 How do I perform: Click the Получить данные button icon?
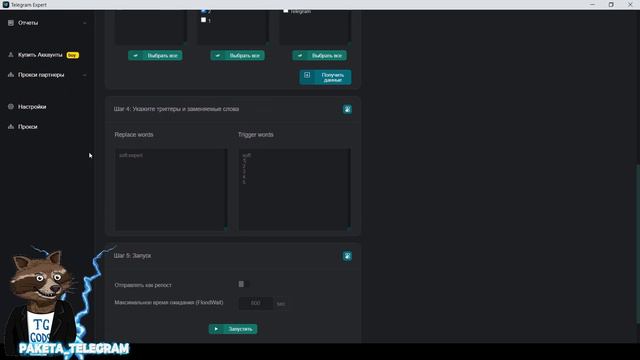pos(307,75)
